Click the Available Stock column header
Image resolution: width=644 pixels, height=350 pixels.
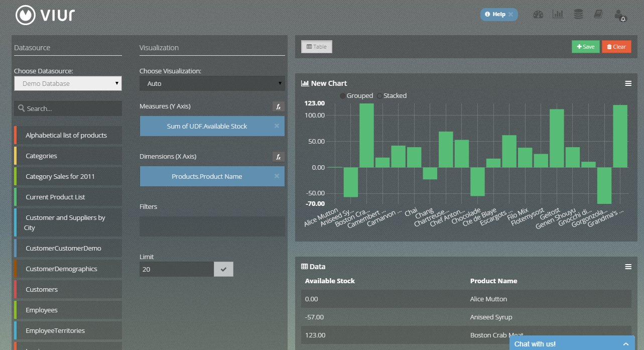[330, 281]
